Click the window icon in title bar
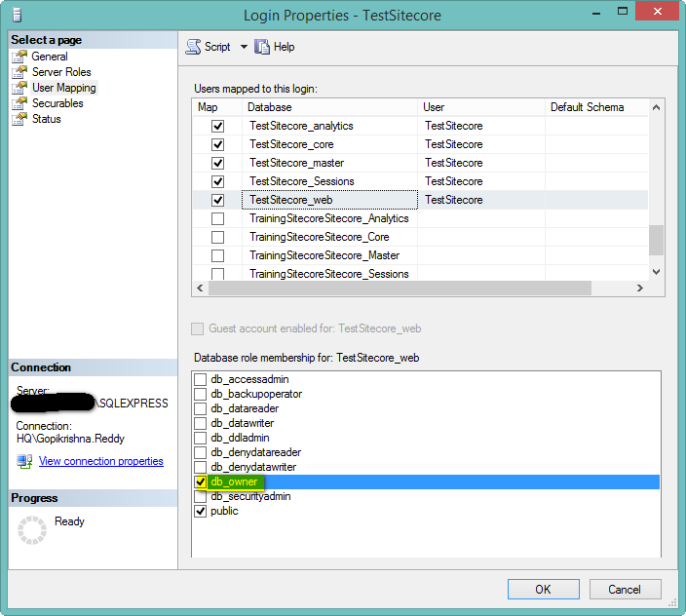Screen dimensions: 686x616 pyautogui.click(x=18, y=15)
